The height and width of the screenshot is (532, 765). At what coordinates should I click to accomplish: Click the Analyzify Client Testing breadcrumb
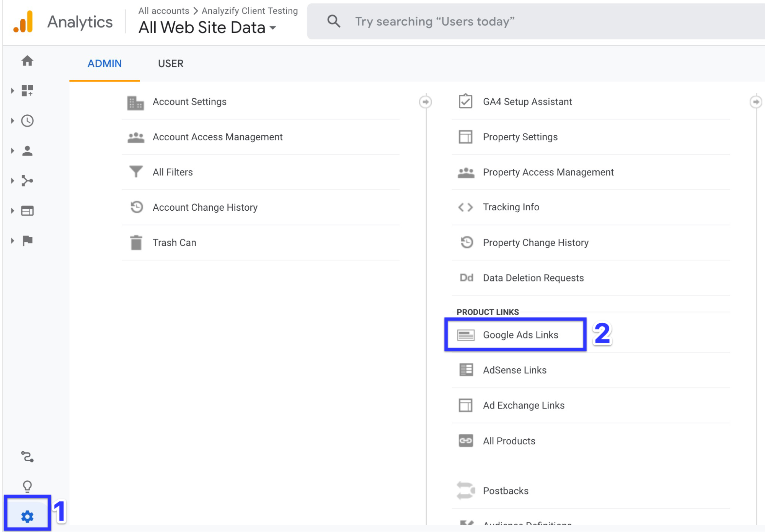[250, 11]
